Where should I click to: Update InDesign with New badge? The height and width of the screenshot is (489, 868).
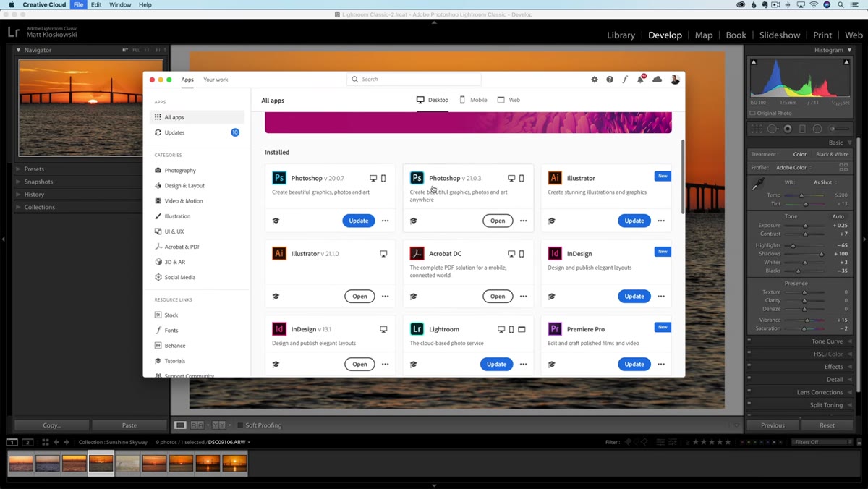634,296
